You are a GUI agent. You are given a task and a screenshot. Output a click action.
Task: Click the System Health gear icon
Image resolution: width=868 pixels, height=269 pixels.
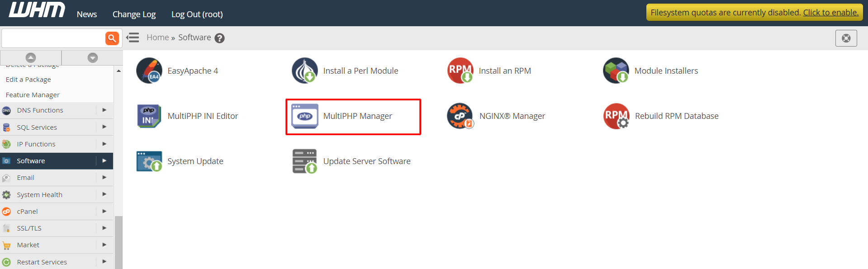pos(6,195)
